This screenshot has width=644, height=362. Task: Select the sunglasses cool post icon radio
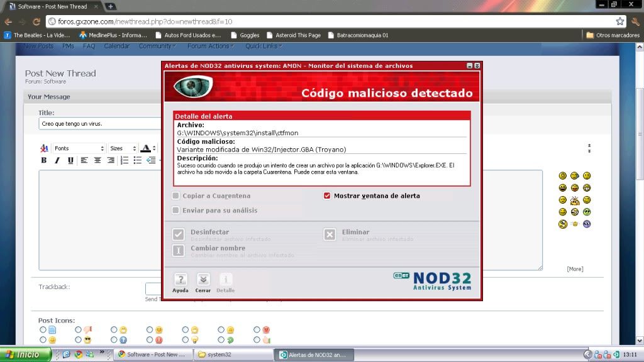(x=78, y=340)
